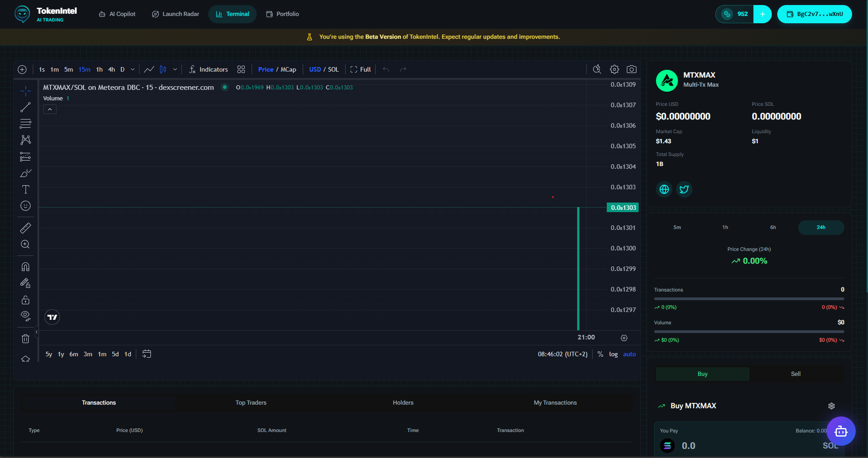868x458 pixels.
Task: Collapse the drawing toolbar side arrow
Action: 37,332
